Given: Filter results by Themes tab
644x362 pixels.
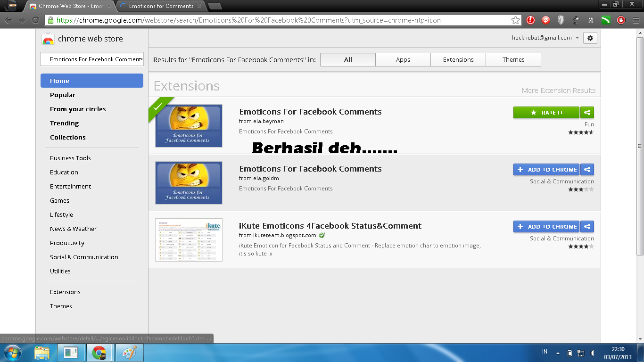Looking at the screenshot, I should click(513, 59).
